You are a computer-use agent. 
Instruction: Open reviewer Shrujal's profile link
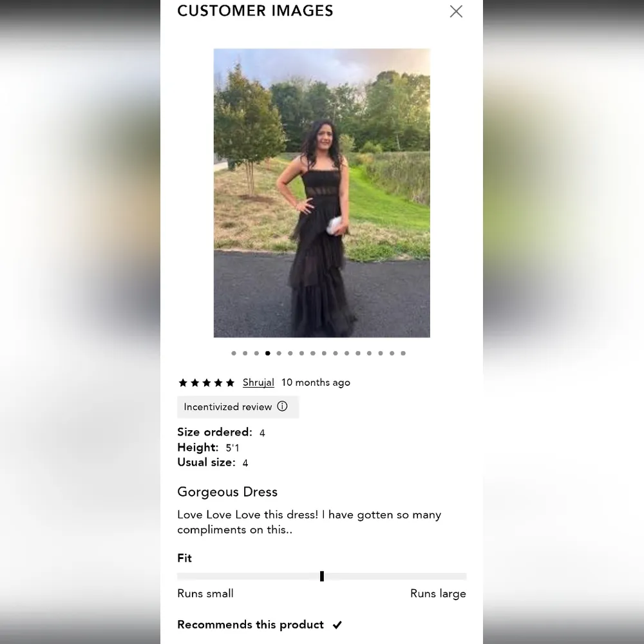coord(258,383)
